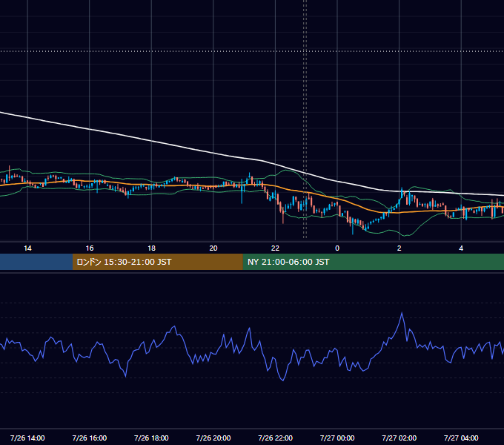Click hour label 22 on price chart axis
Screen dimensions: 504x445
click(276, 248)
